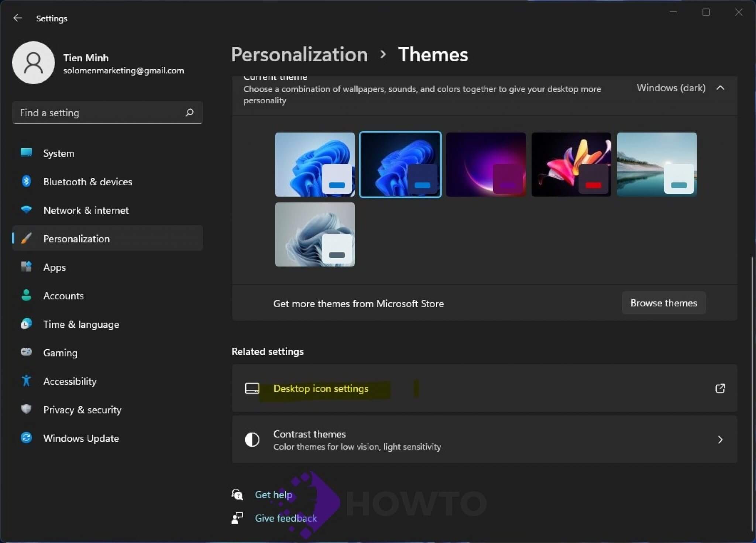Select Personalization in the sidebar
756x543 pixels.
107,238
